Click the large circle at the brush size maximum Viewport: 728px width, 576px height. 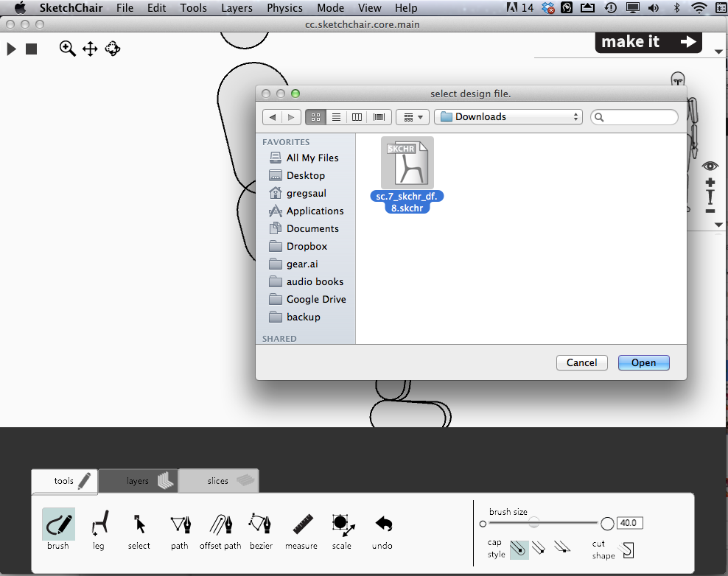607,524
